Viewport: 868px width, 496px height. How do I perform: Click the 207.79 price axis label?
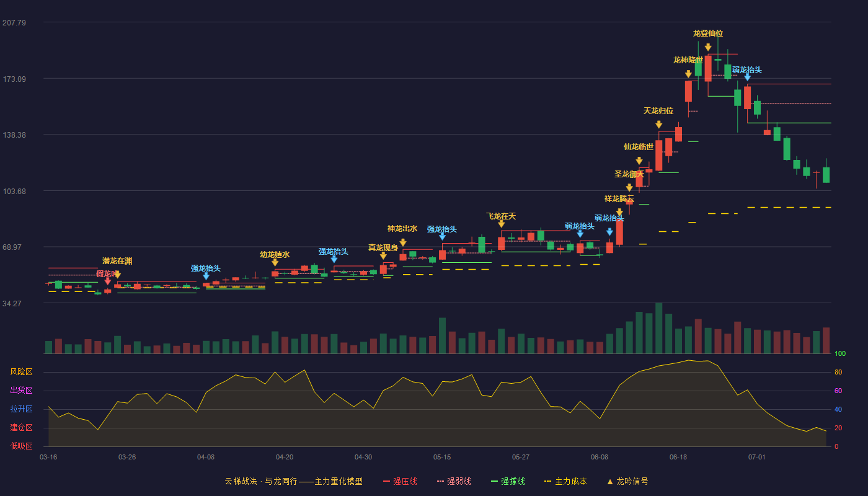pyautogui.click(x=14, y=23)
